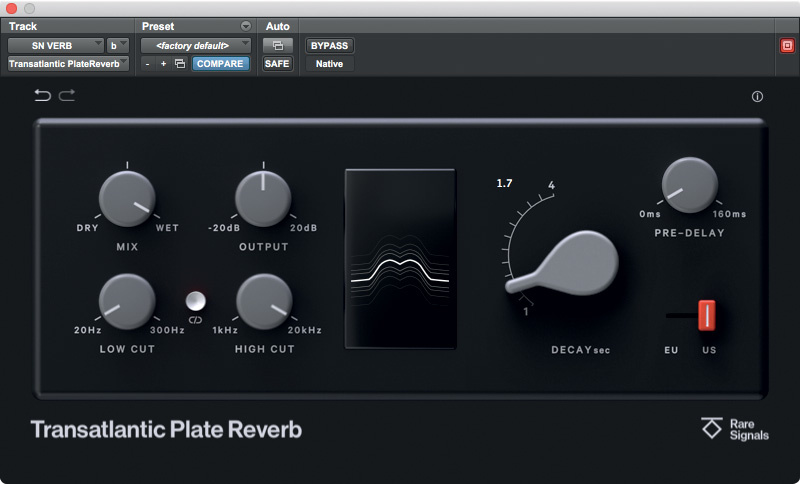Open the plugin info icon
This screenshot has width=800, height=484.
pyautogui.click(x=757, y=96)
